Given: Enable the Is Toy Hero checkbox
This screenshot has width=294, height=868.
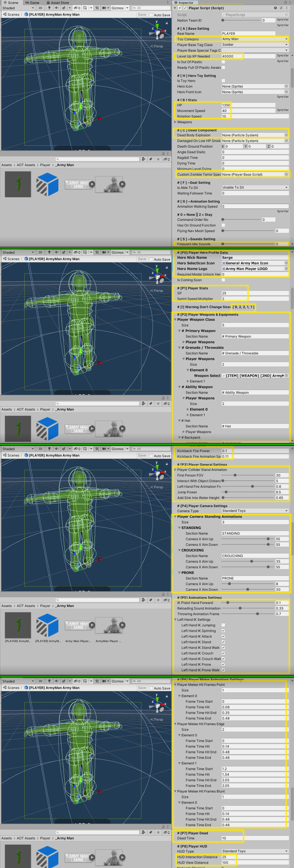Looking at the screenshot, I should tap(223, 81).
